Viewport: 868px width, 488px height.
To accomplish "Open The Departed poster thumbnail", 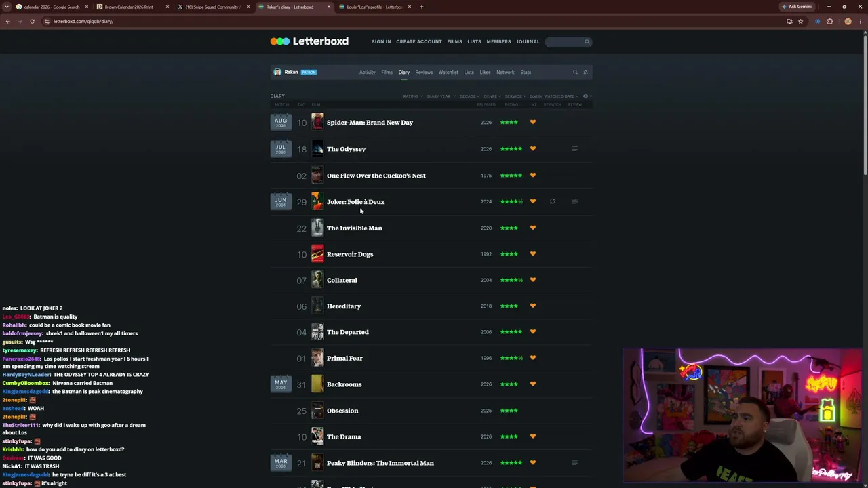I will coord(317,331).
